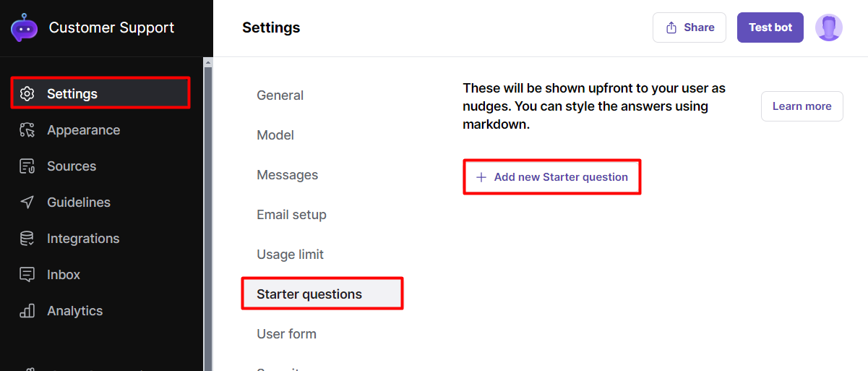This screenshot has height=371, width=868.
Task: Select the Messages settings tab
Action: pyautogui.click(x=287, y=175)
